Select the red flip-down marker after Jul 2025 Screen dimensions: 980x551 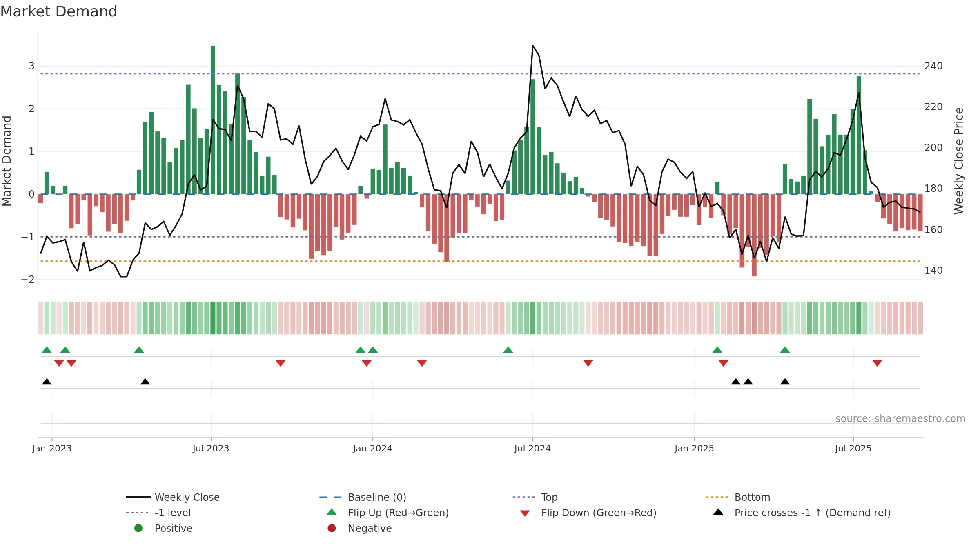877,363
